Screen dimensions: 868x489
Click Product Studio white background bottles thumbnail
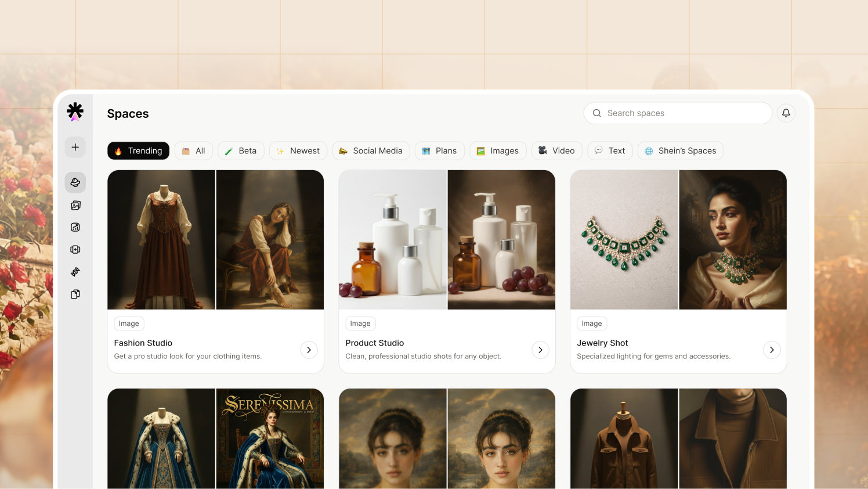click(393, 240)
